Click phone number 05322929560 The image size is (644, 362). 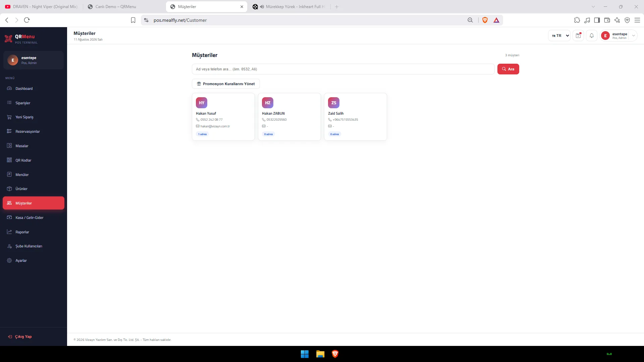pos(276,120)
